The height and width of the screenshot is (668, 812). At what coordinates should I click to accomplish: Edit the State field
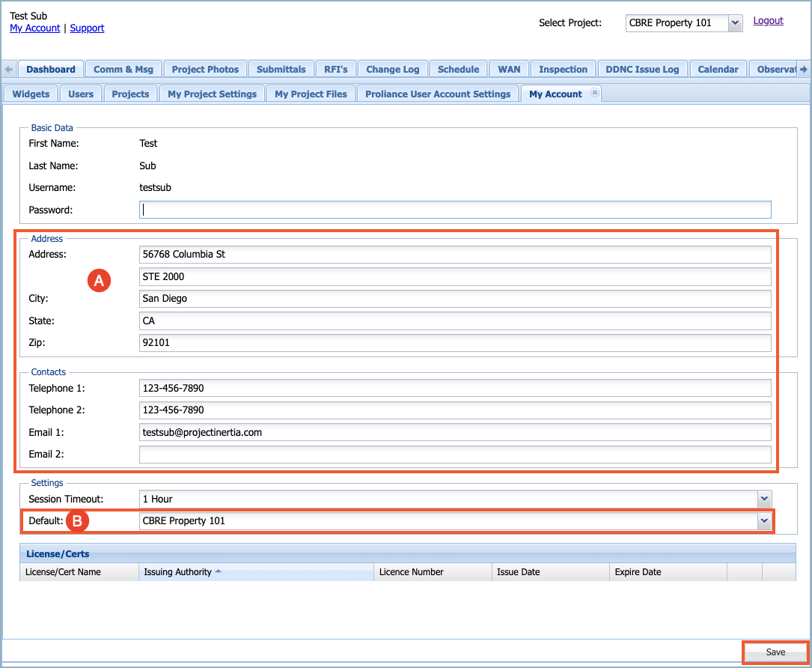(x=455, y=321)
